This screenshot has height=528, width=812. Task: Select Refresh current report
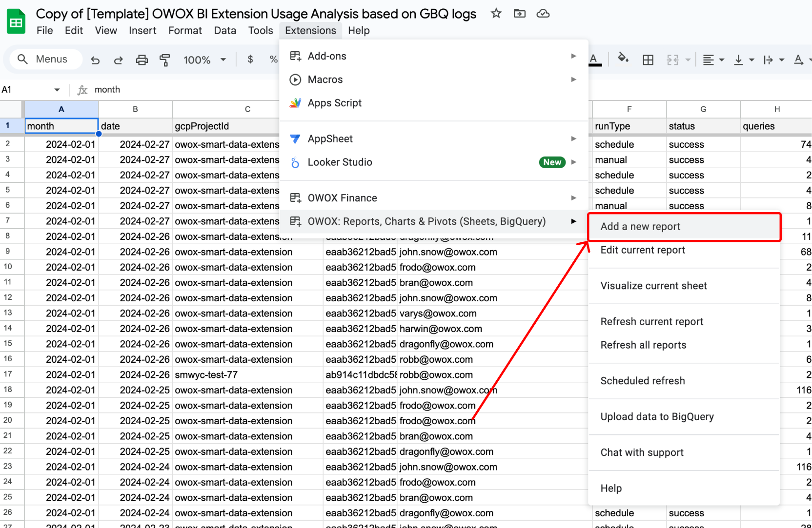click(684, 322)
